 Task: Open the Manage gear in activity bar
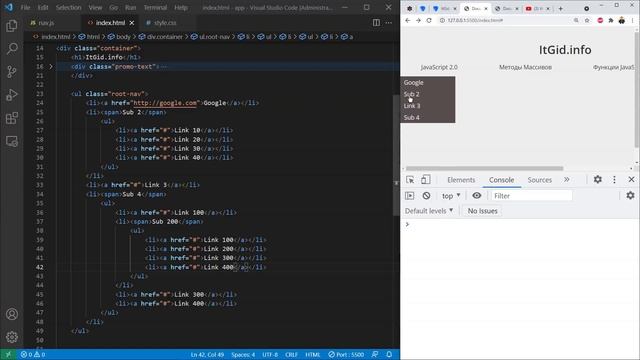(12, 337)
